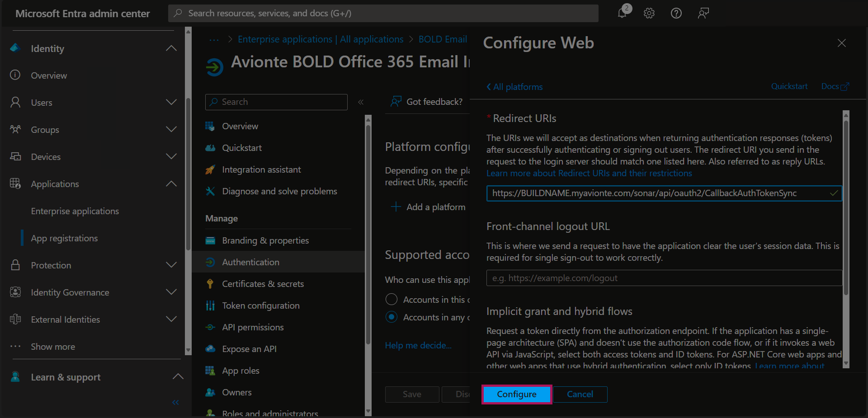Click the Front-channel logout URL field
Image resolution: width=868 pixels, height=418 pixels.
(x=664, y=278)
